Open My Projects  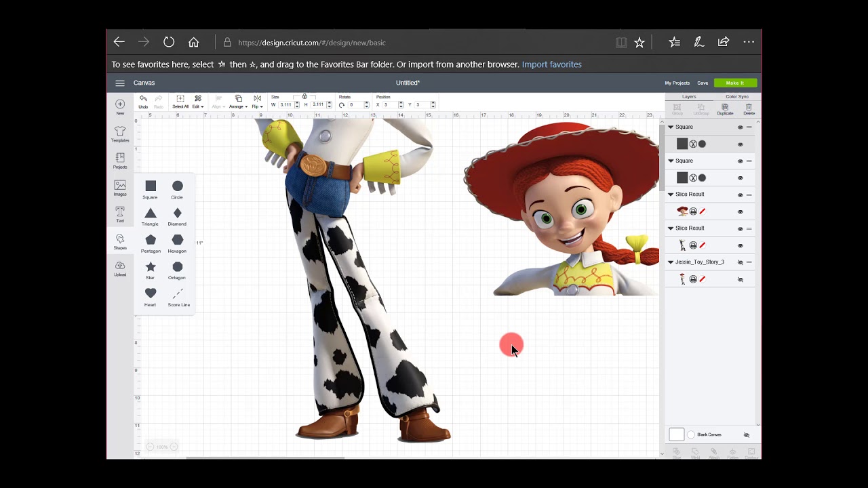coord(677,83)
